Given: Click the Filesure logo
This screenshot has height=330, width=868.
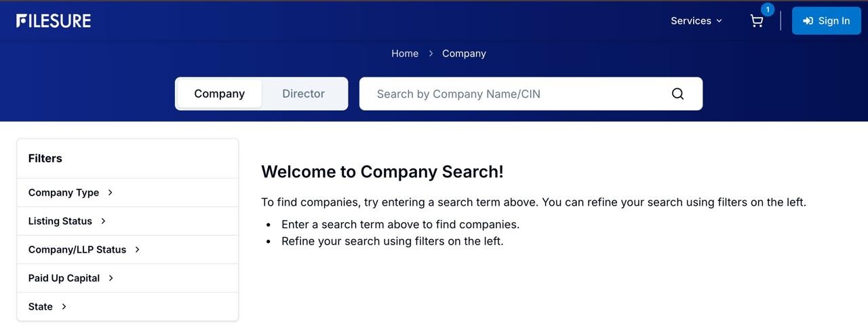Looking at the screenshot, I should (x=54, y=21).
